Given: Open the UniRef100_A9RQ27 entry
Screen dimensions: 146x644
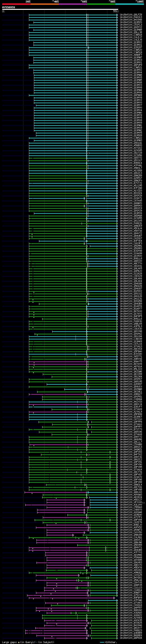Looking at the screenshot, I should (x=131, y=394).
